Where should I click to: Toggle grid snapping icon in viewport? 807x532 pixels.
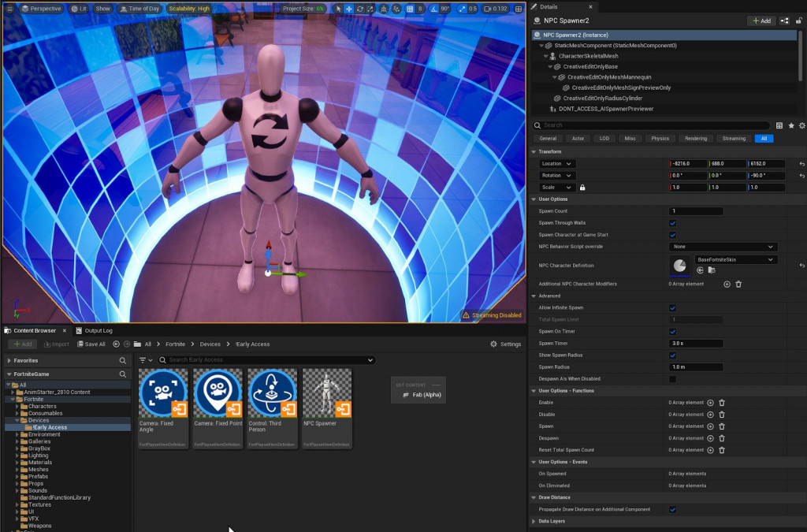(x=410, y=9)
